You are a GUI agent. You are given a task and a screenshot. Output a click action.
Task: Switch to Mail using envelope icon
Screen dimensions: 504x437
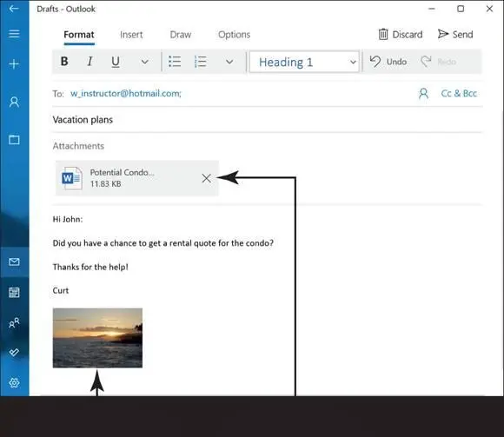click(x=14, y=262)
